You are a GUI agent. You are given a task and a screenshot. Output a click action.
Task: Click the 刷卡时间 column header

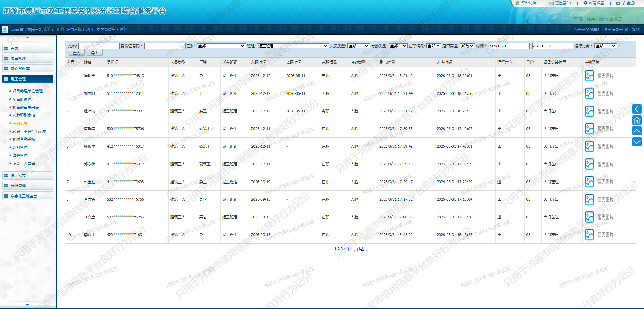coord(387,62)
